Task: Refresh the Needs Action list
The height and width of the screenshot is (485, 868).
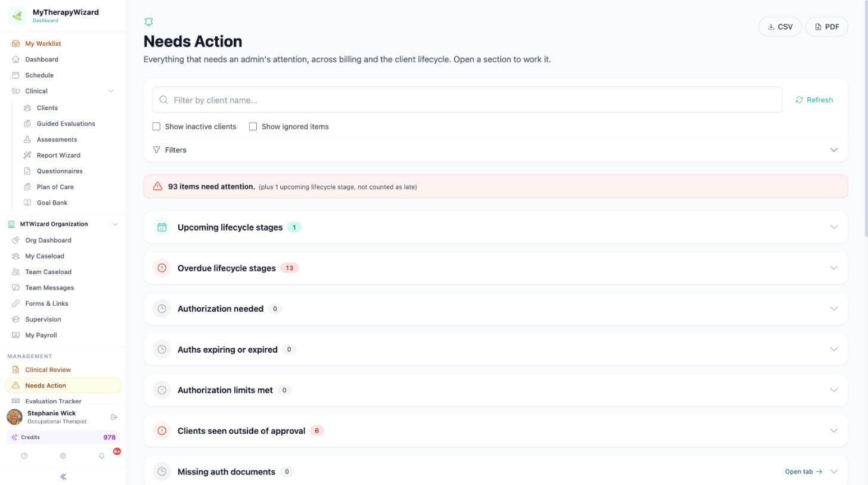Action: point(814,100)
